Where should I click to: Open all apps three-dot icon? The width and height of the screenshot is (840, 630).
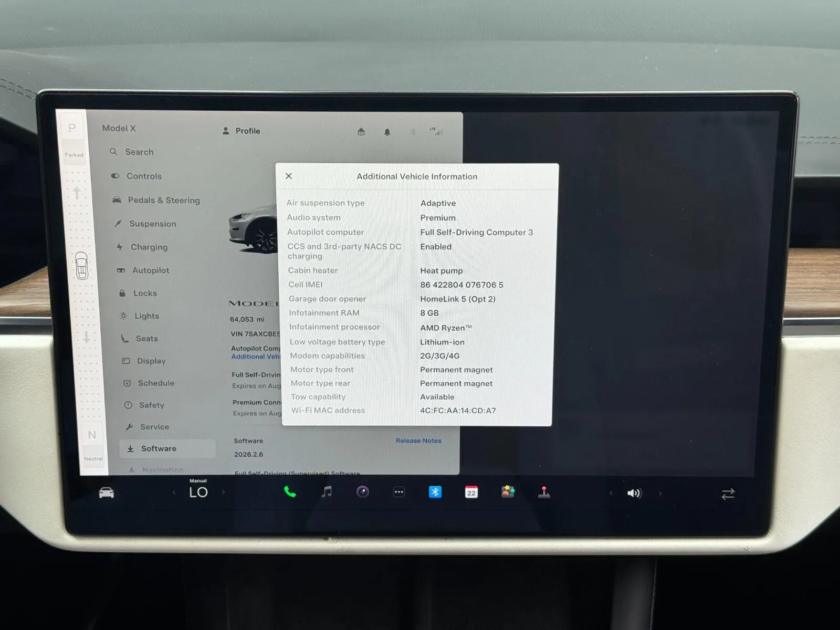pyautogui.click(x=399, y=492)
